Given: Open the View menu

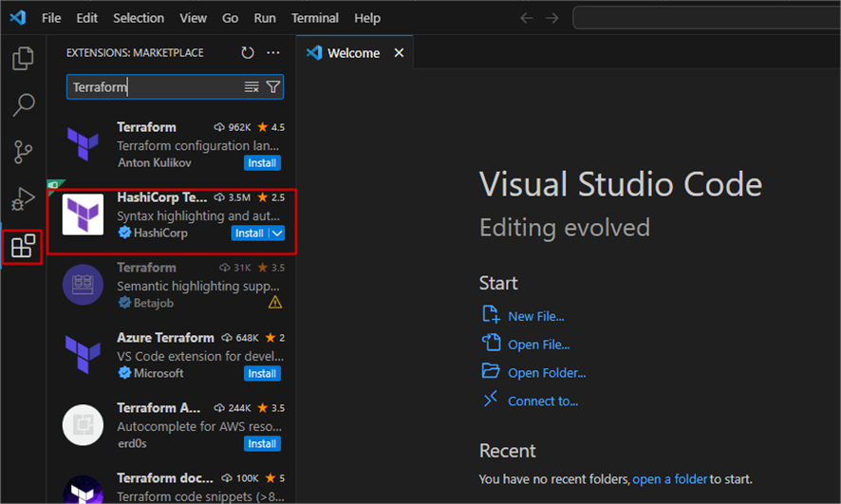Looking at the screenshot, I should click(x=193, y=18).
